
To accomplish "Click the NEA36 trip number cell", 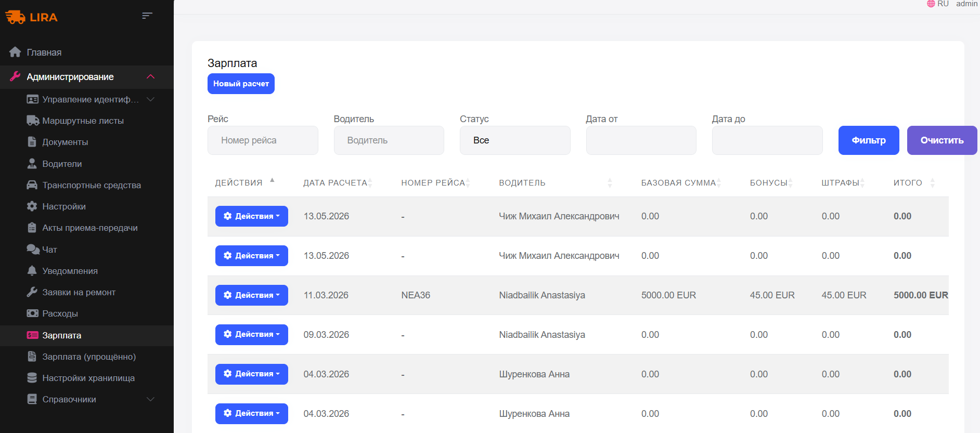I will [x=416, y=295].
